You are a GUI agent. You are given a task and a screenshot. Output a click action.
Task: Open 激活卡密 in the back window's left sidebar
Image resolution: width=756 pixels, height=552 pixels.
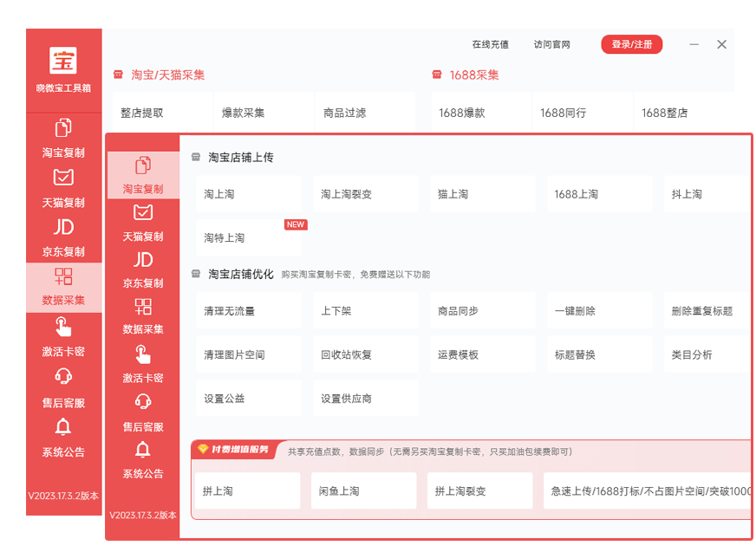(x=63, y=337)
